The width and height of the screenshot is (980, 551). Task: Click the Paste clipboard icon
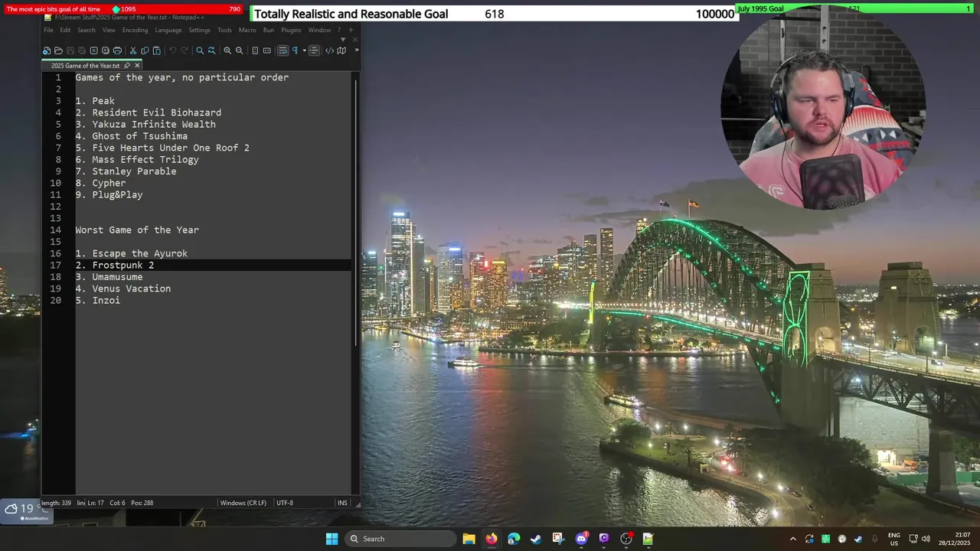click(x=156, y=51)
